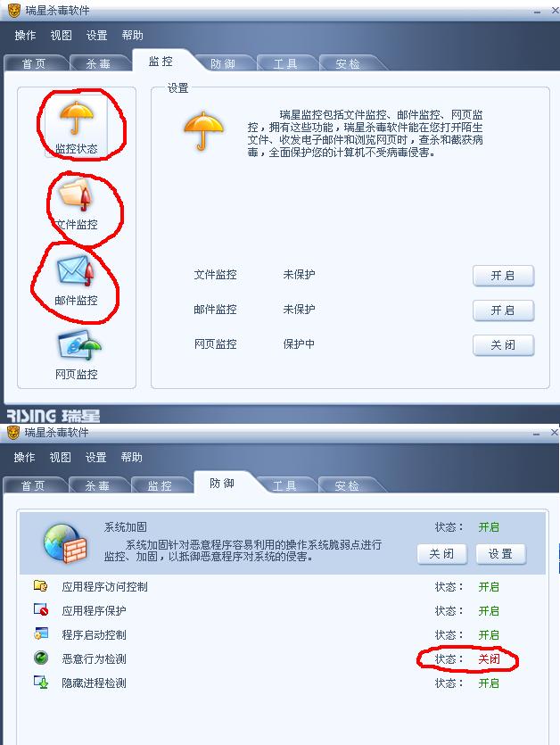This screenshot has width=560, height=745.
Task: Turn off 系统加固 using the 关闭 button
Action: pos(441,554)
